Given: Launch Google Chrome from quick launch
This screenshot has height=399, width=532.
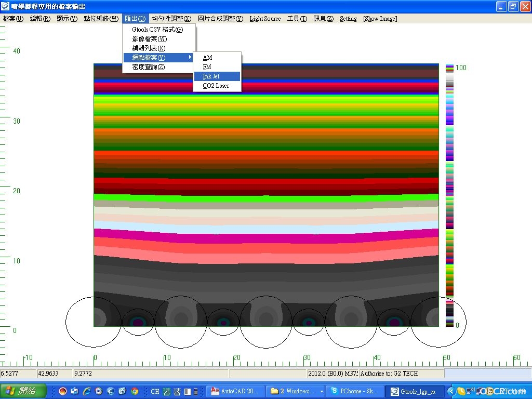Looking at the screenshot, I should coord(135,391).
